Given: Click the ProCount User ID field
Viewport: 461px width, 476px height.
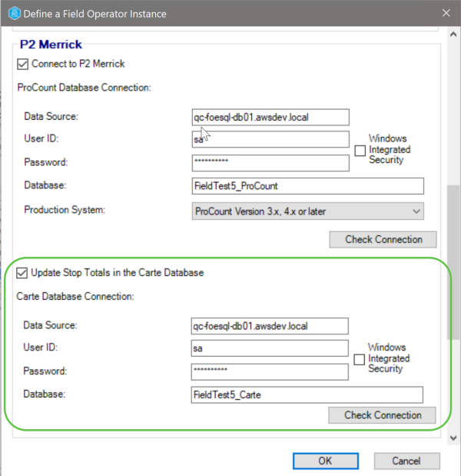Looking at the screenshot, I should tap(270, 140).
